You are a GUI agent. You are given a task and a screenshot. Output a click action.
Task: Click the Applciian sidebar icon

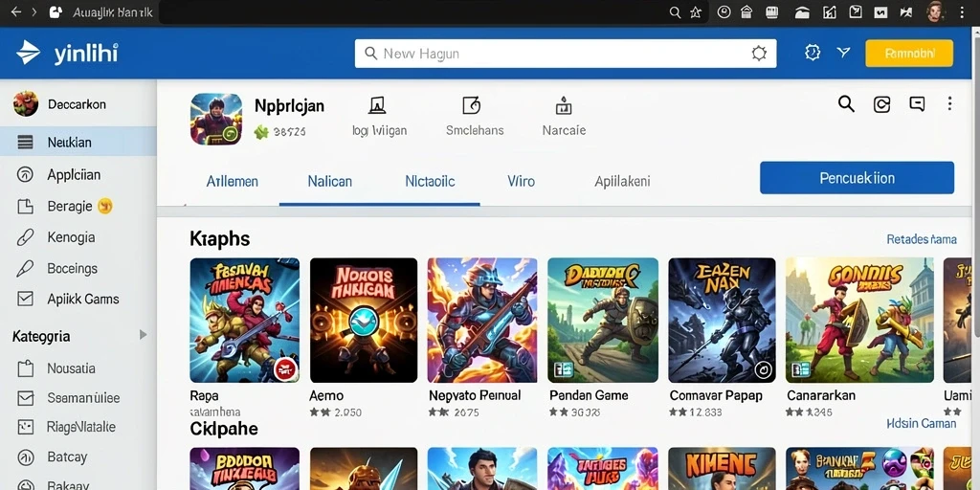point(25,175)
